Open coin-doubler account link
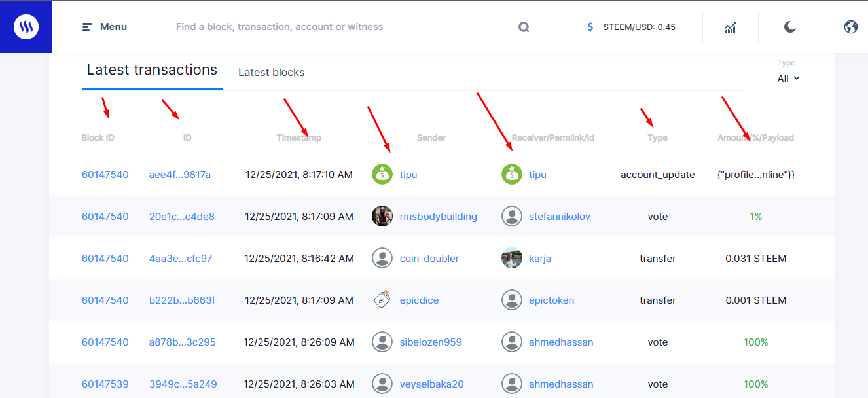868x398 pixels. coord(429,259)
